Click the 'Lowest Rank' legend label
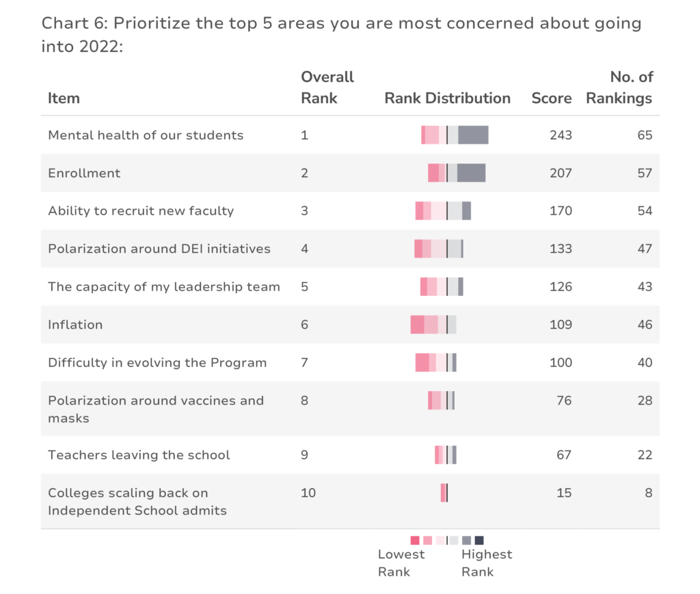 pos(401,563)
